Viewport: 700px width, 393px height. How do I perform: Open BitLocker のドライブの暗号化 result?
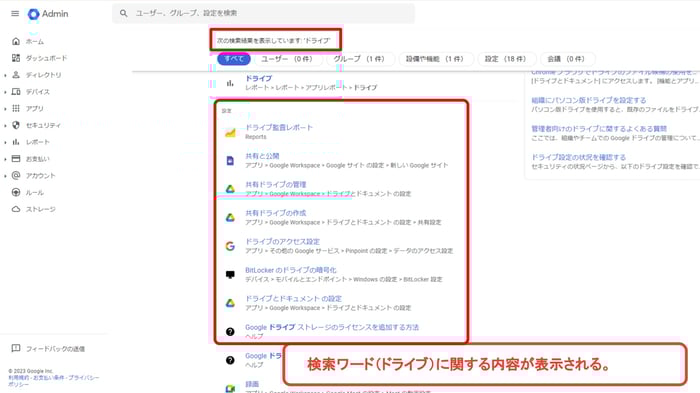[291, 270]
